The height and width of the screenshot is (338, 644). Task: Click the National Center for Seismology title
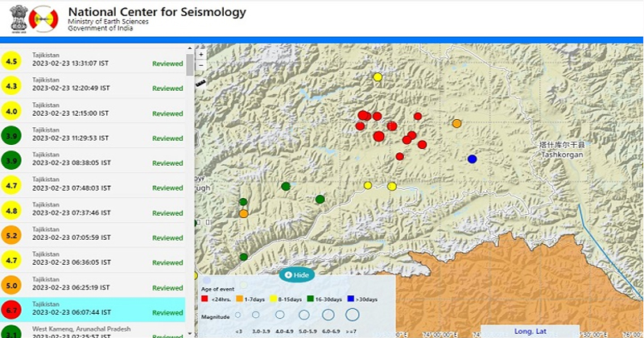click(x=157, y=12)
